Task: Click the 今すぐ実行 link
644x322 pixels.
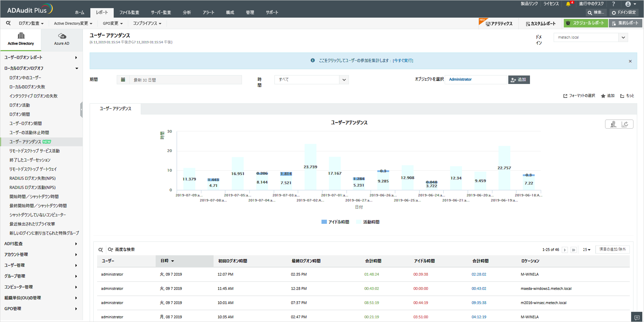Action: pos(403,61)
